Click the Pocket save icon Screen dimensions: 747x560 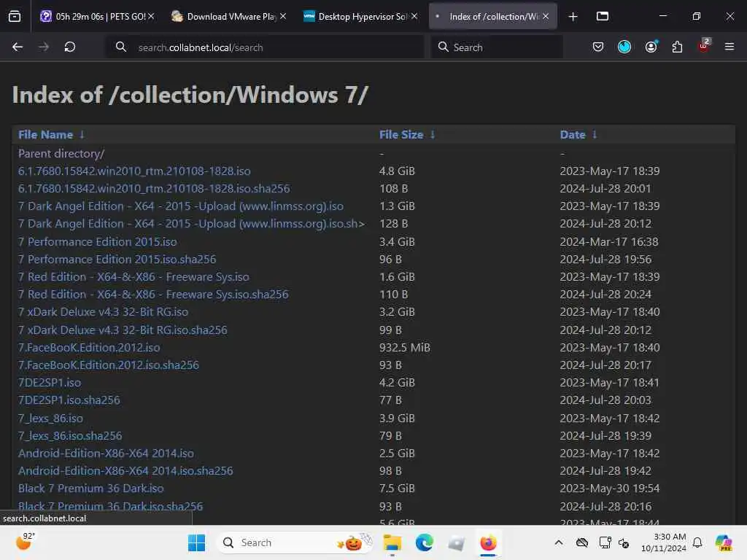click(598, 47)
